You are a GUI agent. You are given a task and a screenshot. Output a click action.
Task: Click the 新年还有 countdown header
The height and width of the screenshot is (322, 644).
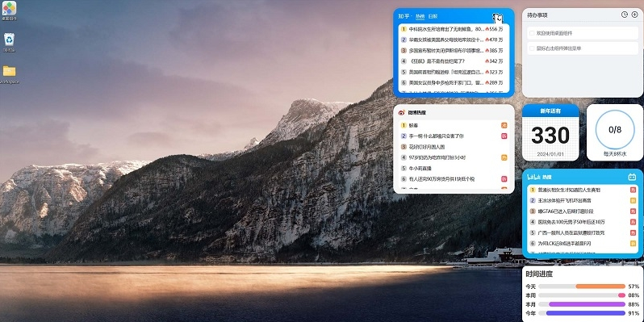tap(550, 111)
